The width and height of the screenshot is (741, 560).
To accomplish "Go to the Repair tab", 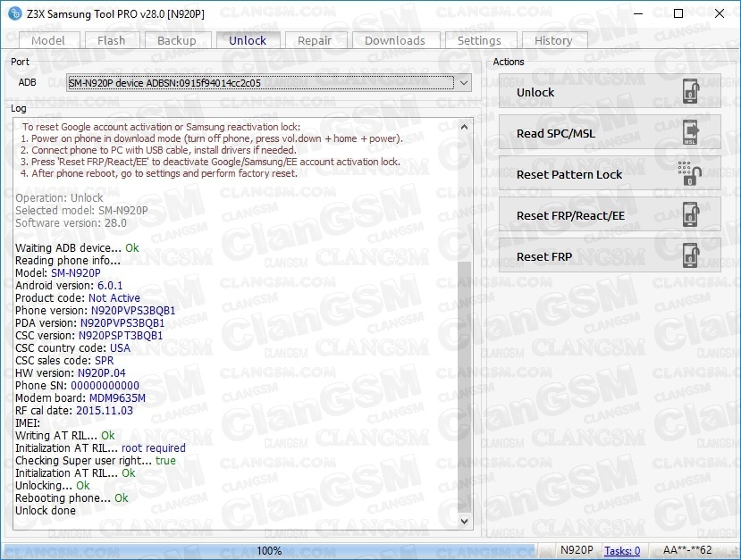I will tap(315, 40).
